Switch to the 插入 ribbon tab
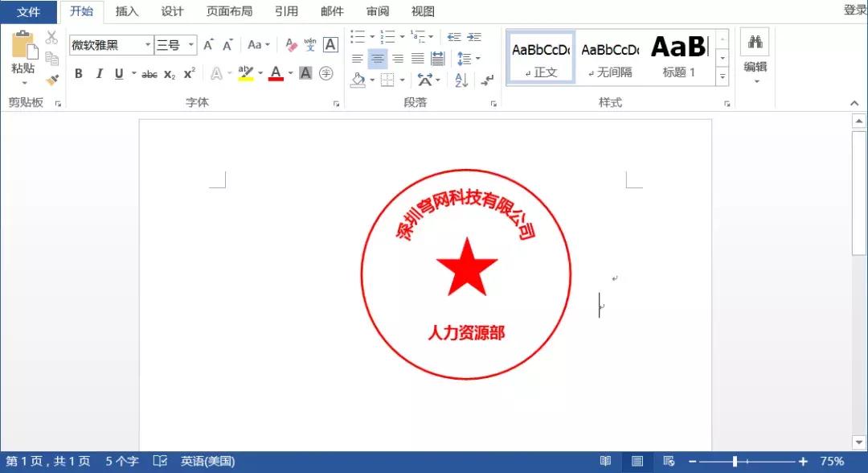The height and width of the screenshot is (473, 868). point(126,11)
